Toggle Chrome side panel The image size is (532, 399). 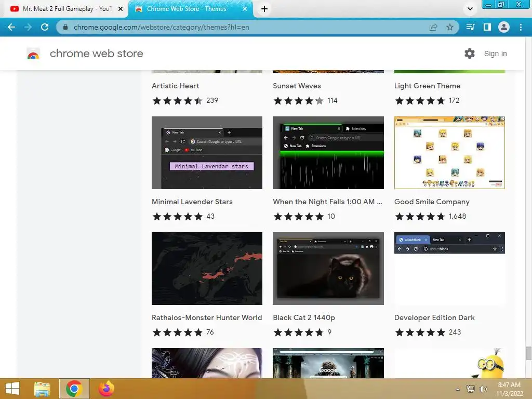pos(487,27)
